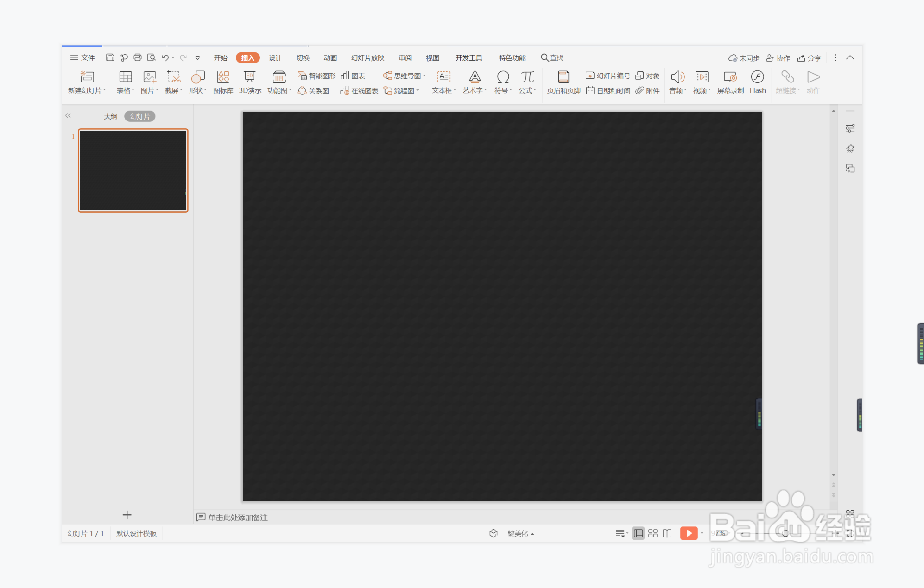Switch to reading view

[667, 533]
